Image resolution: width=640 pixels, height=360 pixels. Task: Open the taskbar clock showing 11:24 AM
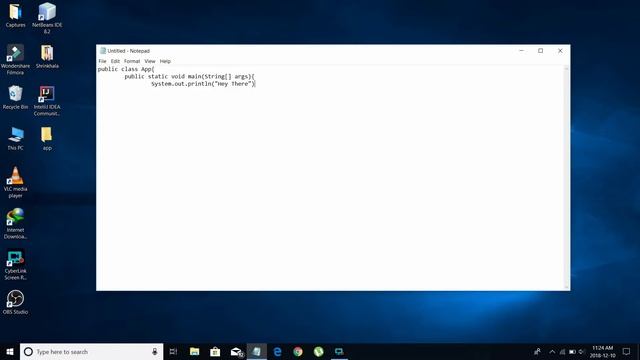click(x=602, y=351)
